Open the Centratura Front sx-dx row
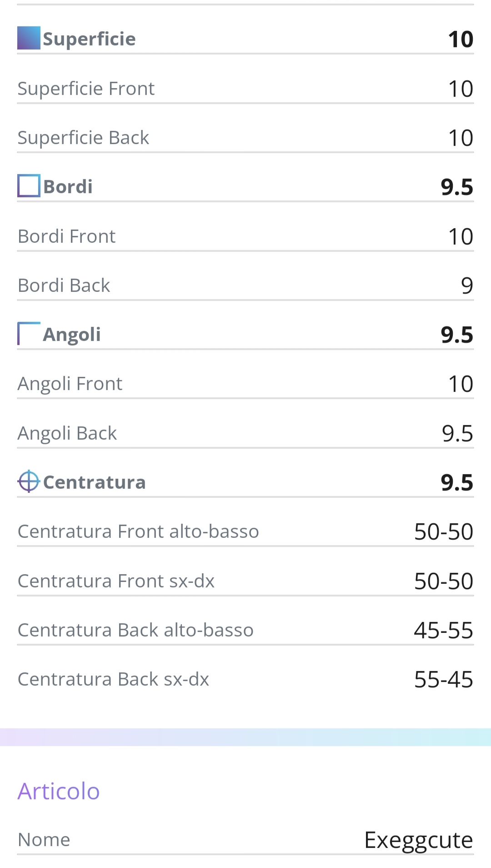Image resolution: width=491 pixels, height=868 pixels. [x=245, y=581]
